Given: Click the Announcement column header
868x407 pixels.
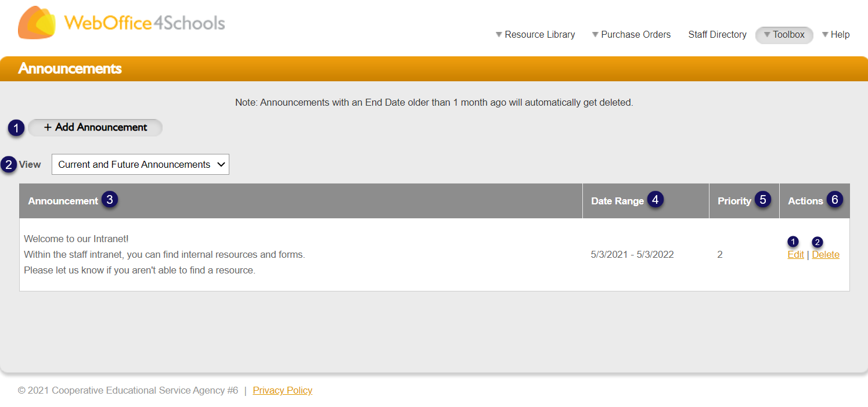Looking at the screenshot, I should pyautogui.click(x=63, y=201).
